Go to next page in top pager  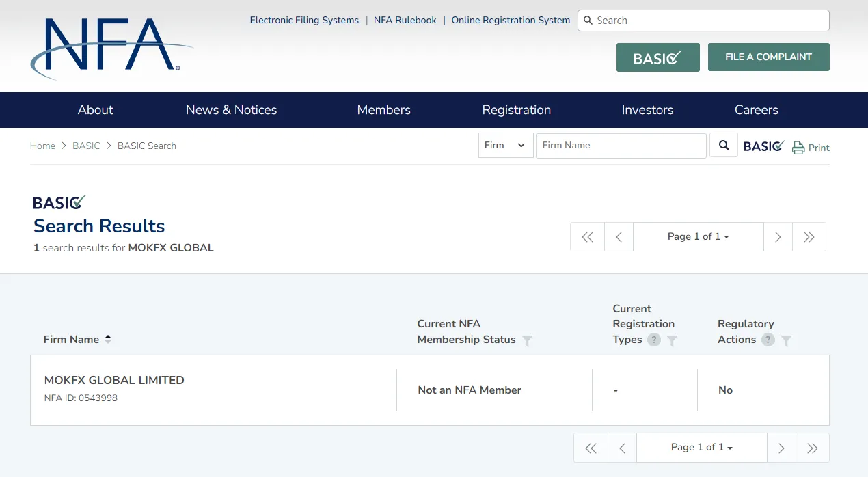point(778,237)
